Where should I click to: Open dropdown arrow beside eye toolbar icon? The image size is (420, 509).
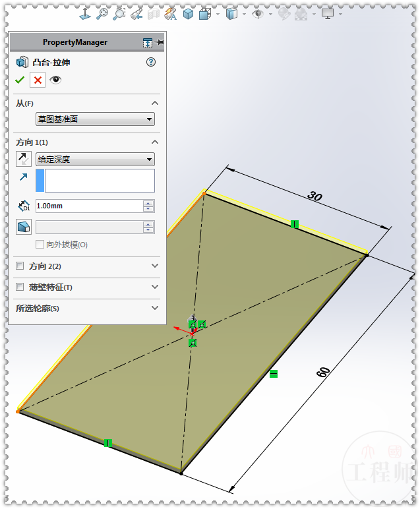coord(270,14)
